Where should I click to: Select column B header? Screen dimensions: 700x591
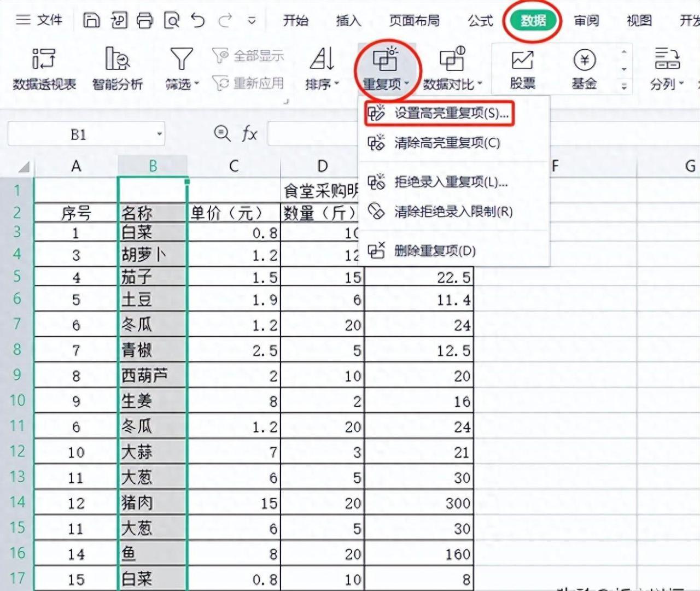coord(153,166)
